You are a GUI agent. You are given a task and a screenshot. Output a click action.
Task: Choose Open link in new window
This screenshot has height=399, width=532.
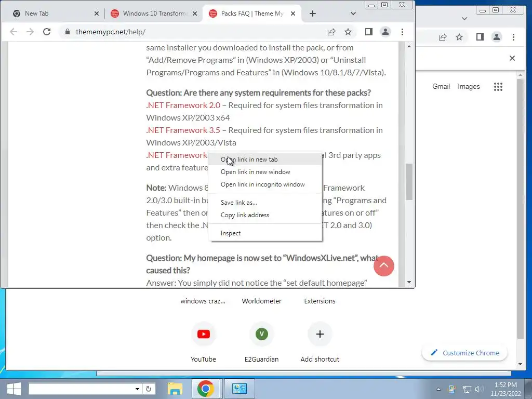(265, 172)
